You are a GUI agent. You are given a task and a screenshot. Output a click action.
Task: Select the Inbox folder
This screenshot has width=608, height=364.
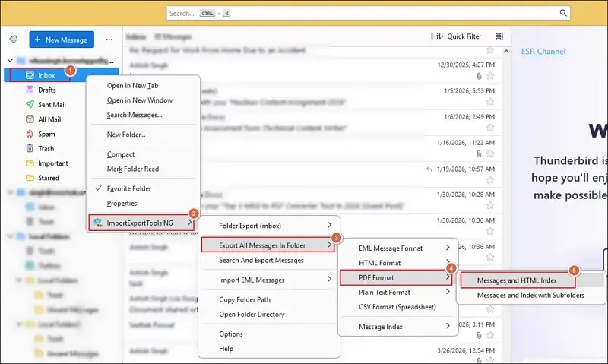tap(62, 75)
